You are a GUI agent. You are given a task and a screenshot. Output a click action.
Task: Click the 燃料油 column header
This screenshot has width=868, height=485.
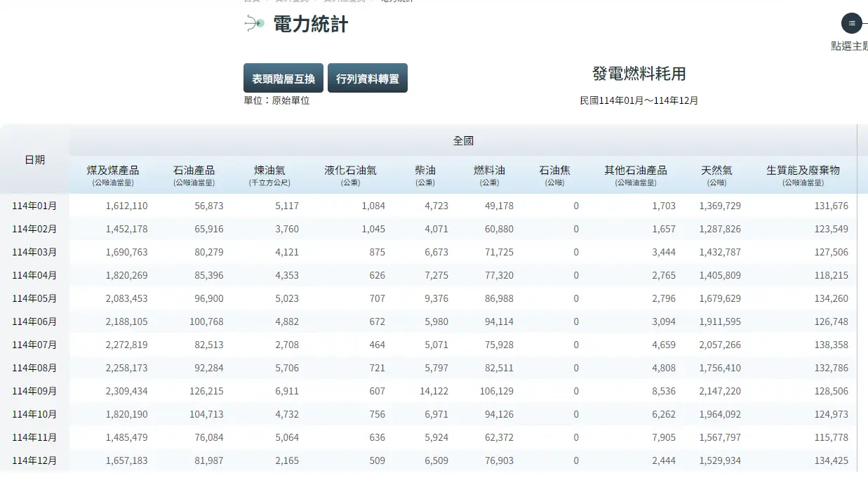[489, 171]
